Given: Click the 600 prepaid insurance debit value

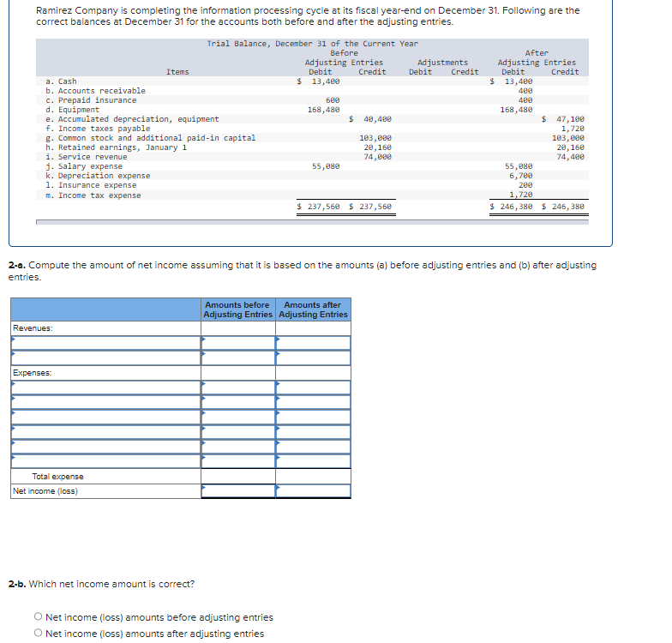Looking at the screenshot, I should click(x=333, y=99).
